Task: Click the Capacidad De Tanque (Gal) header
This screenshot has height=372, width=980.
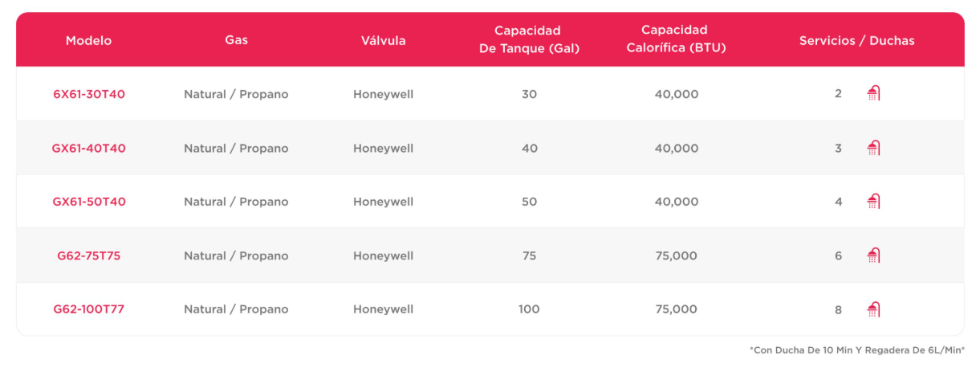Action: pyautogui.click(x=529, y=39)
